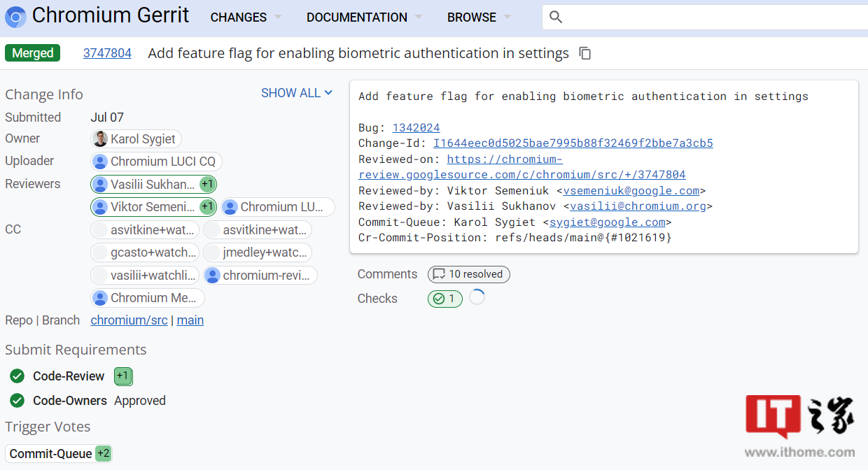Click the Code-Review +1 vote chip

point(122,376)
